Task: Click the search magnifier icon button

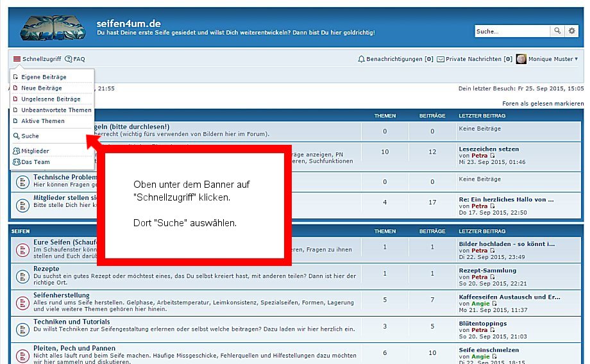Action: (x=559, y=31)
